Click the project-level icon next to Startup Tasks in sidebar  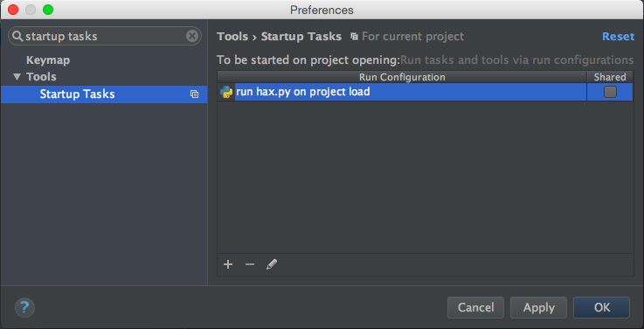(x=194, y=94)
